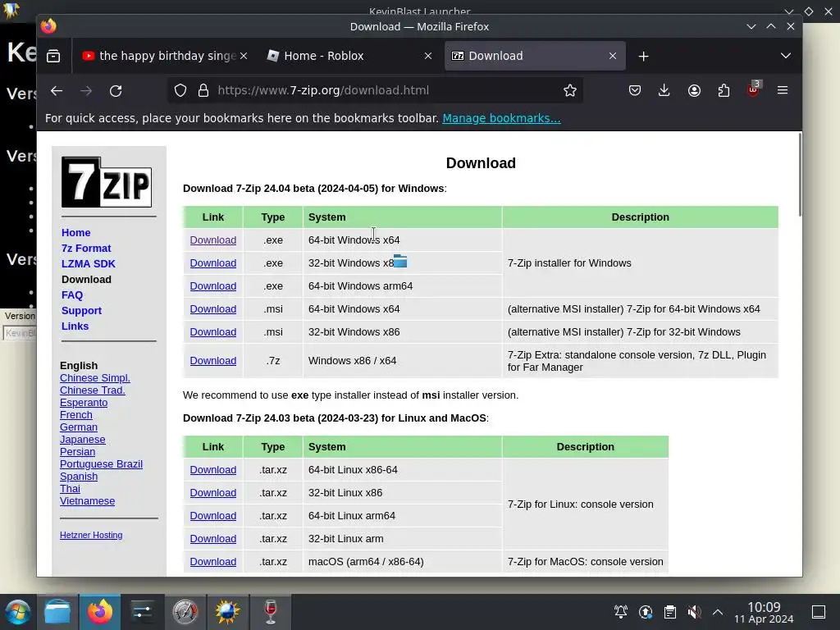The height and width of the screenshot is (630, 840).
Task: Download the tar.xz for 32-bit Linux arm
Action: [212, 539]
